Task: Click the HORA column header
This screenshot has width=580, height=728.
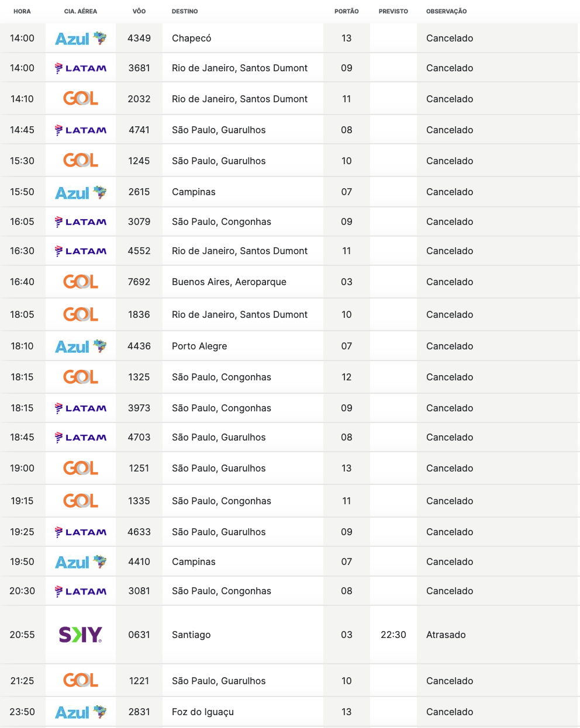Action: 22,11
